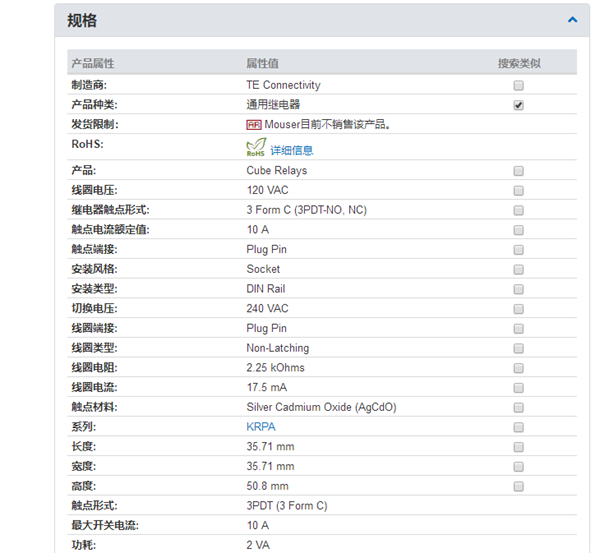Select the Silver Cadmium Oxide material checkbox

[518, 408]
